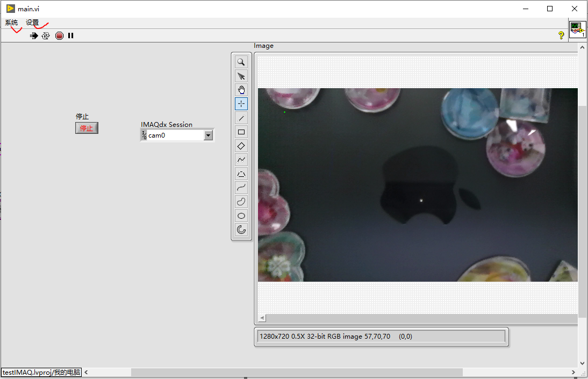Click the testIMAQ.lvproj/我的电脑 project label
The width and height of the screenshot is (588, 379).
coord(41,372)
